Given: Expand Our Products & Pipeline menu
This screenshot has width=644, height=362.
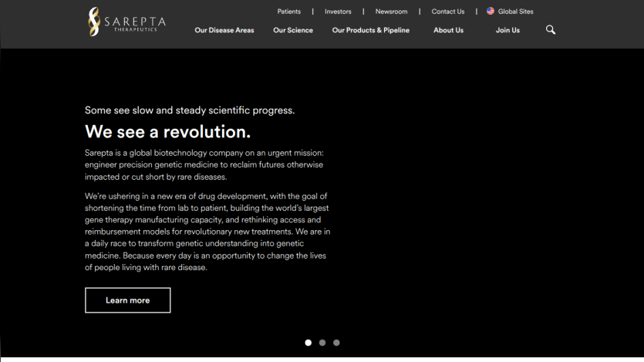Looking at the screenshot, I should [370, 30].
